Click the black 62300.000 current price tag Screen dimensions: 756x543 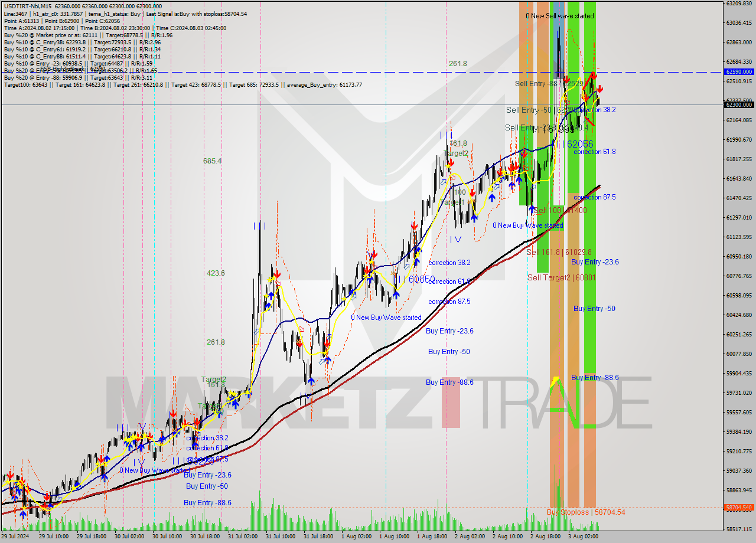pyautogui.click(x=739, y=104)
